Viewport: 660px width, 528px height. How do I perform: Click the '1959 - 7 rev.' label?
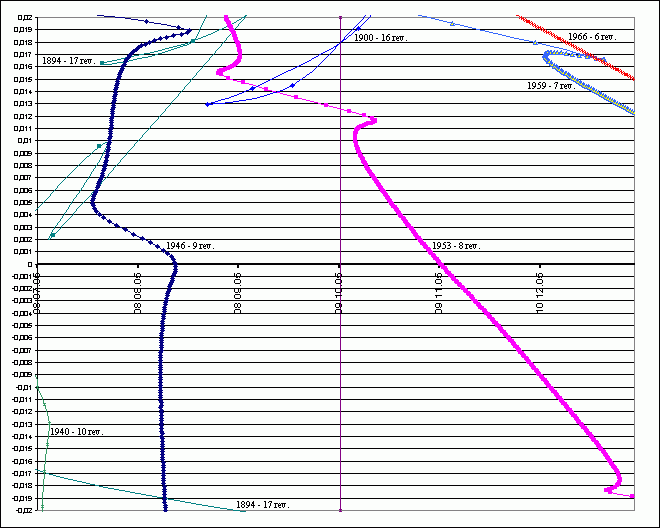(551, 86)
